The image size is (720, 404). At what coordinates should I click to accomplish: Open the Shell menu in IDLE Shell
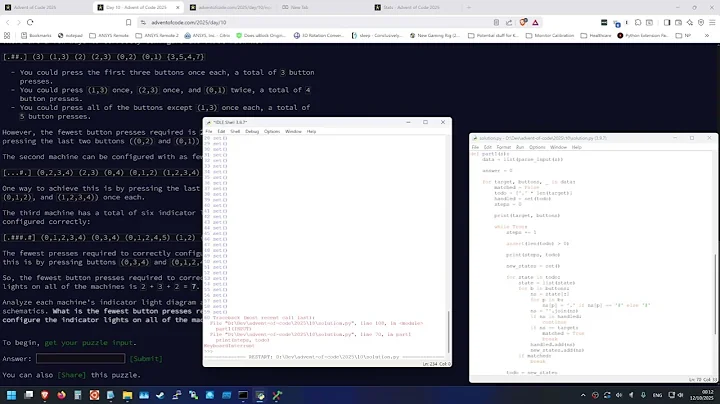point(235,131)
